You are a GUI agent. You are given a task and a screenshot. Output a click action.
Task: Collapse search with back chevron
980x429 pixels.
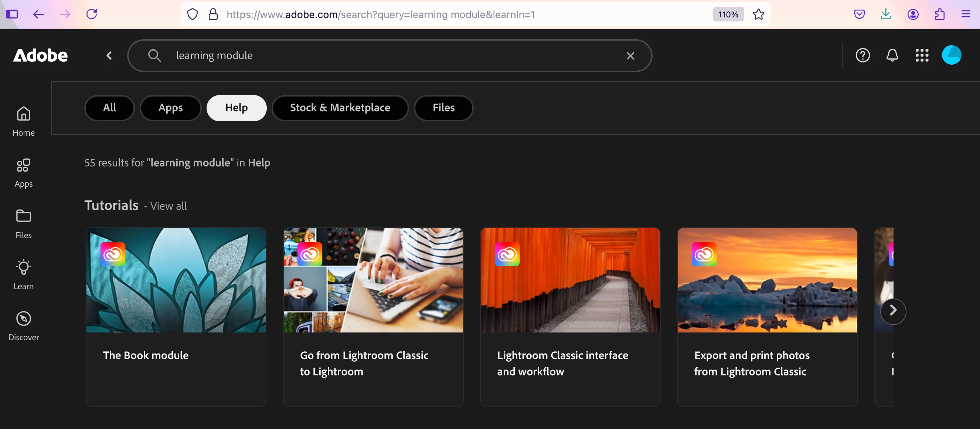pos(109,56)
